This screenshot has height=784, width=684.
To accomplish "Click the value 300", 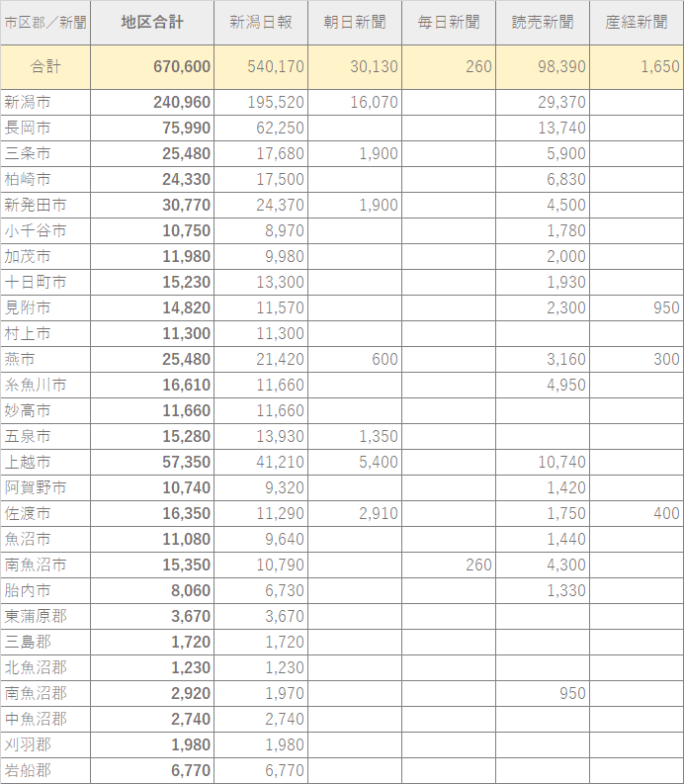I will [x=666, y=359].
